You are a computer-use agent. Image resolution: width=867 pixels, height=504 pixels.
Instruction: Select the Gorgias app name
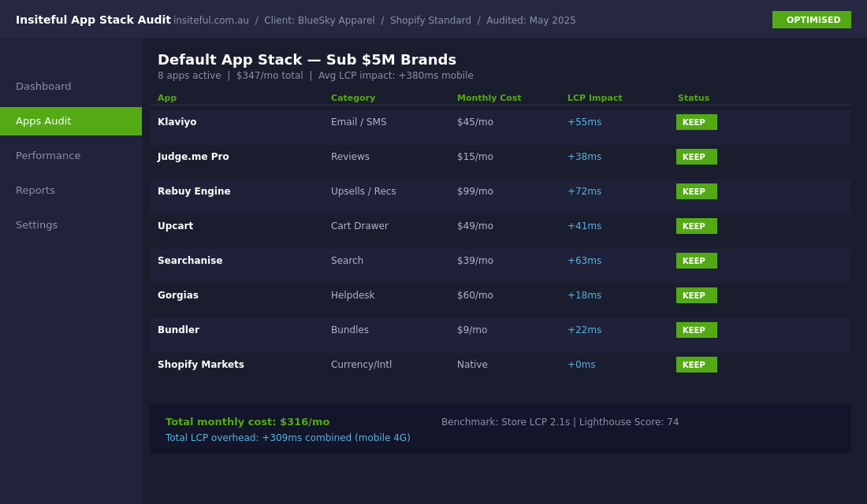(178, 295)
